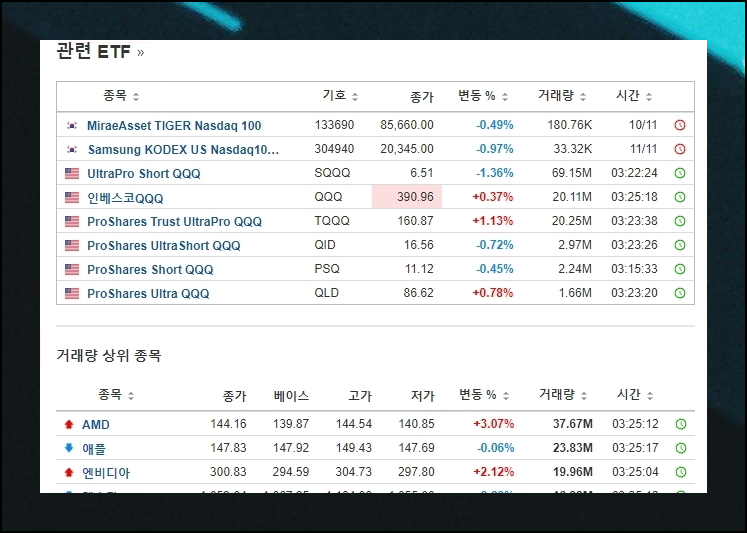Screen dimensions: 747x533
Task: Sort ETF table by 시간 column
Action: [634, 96]
